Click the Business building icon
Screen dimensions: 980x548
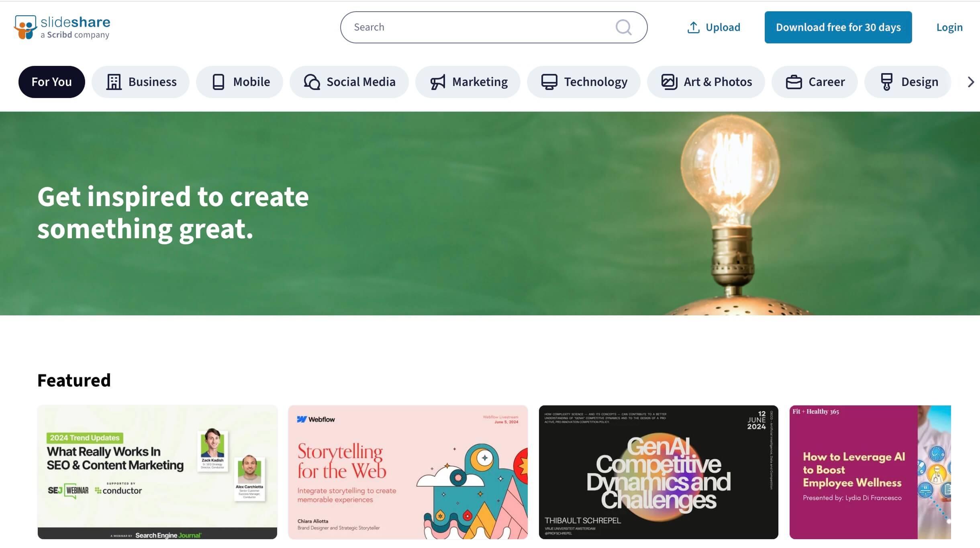coord(114,82)
